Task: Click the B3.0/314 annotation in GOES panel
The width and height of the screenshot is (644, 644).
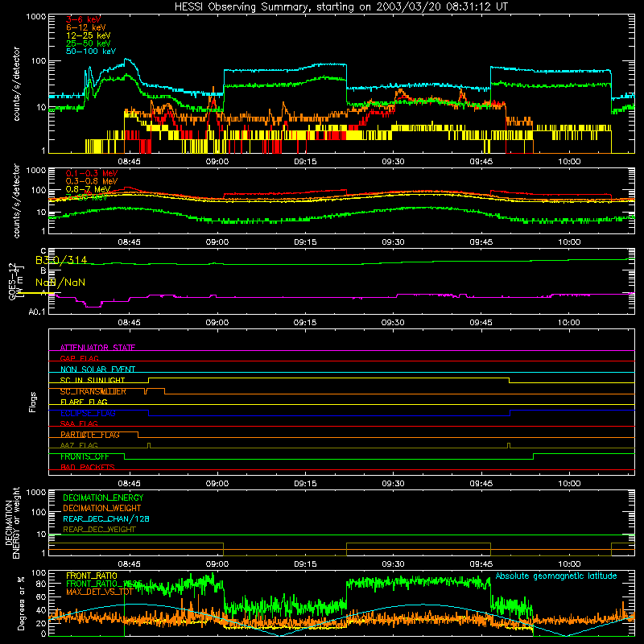Action: [61, 260]
